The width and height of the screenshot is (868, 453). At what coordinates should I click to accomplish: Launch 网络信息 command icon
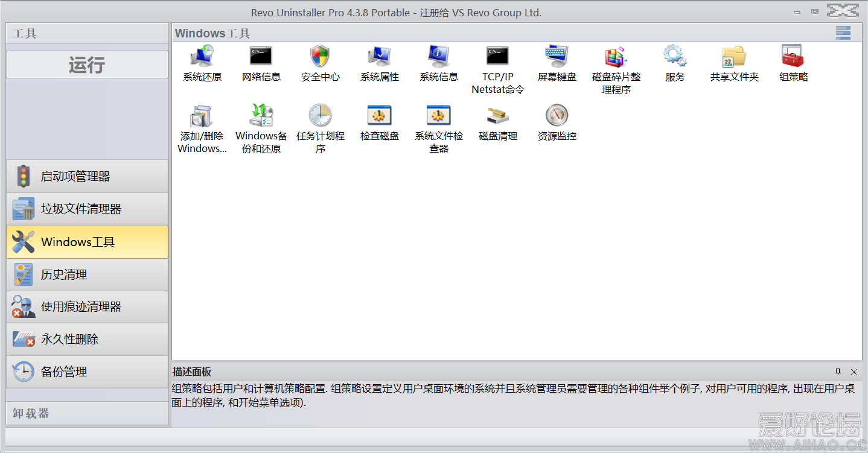[x=261, y=57]
